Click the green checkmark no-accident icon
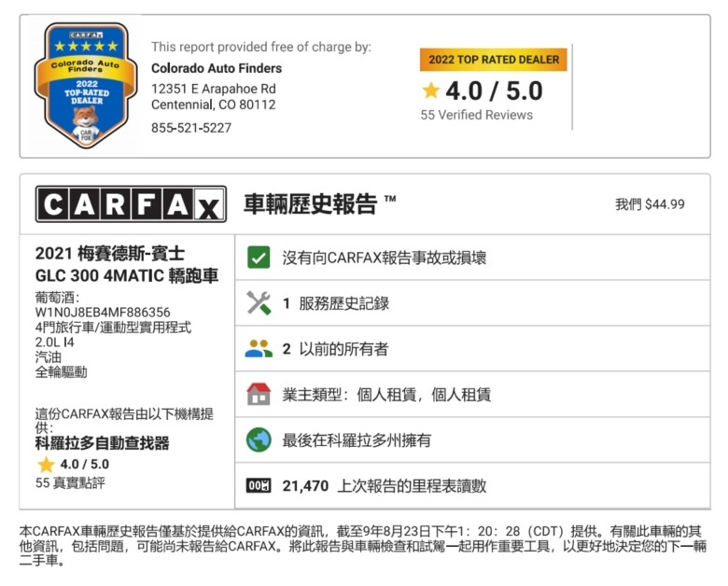Image resolution: width=728 pixels, height=586 pixels. pos(259,258)
